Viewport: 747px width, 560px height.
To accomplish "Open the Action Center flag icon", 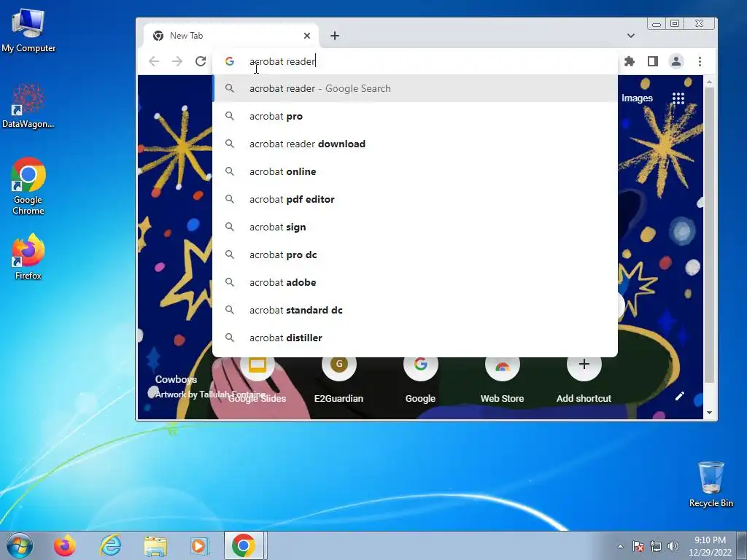I will coord(638,546).
